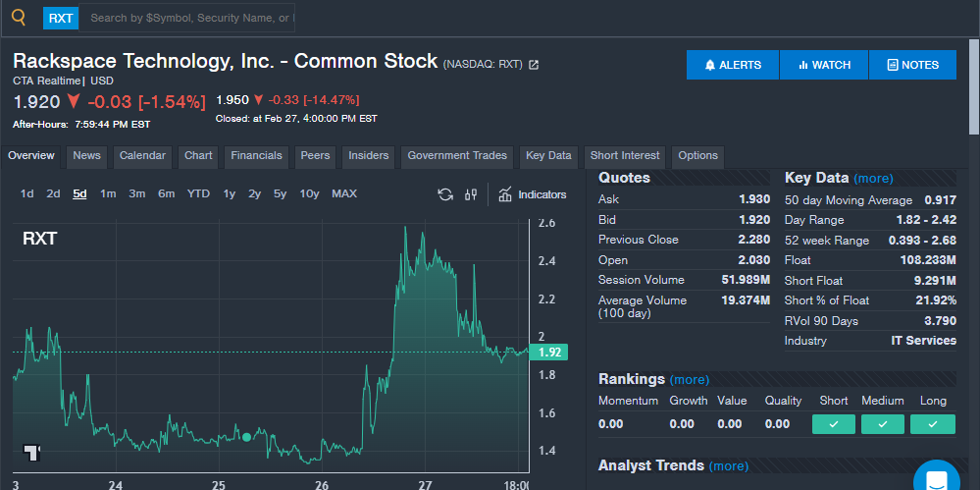Open the Indicators menu on chart

pos(533,194)
